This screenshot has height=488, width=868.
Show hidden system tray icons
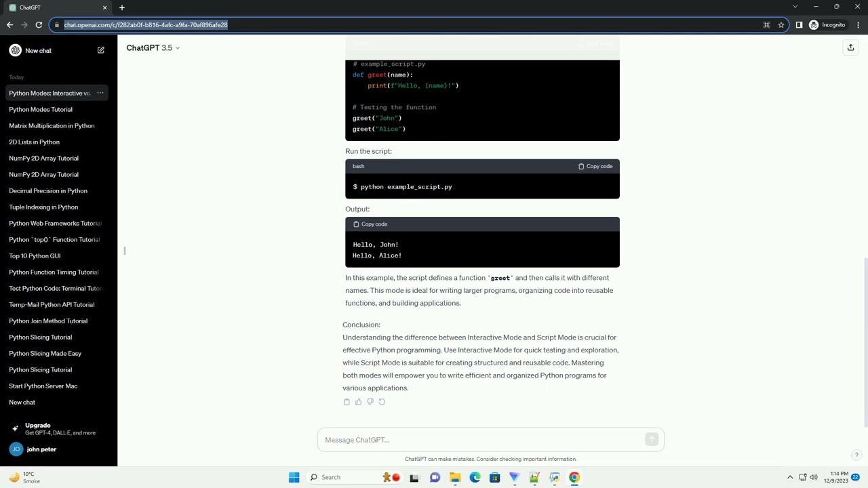point(790,477)
